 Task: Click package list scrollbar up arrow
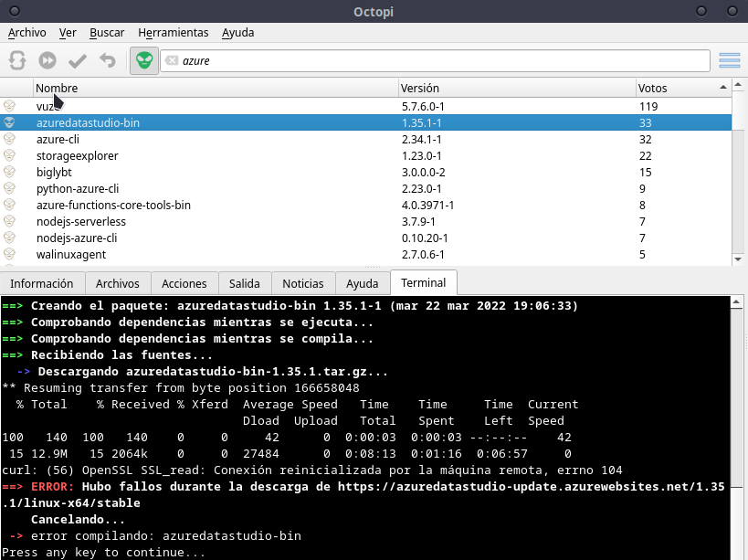click(x=738, y=85)
